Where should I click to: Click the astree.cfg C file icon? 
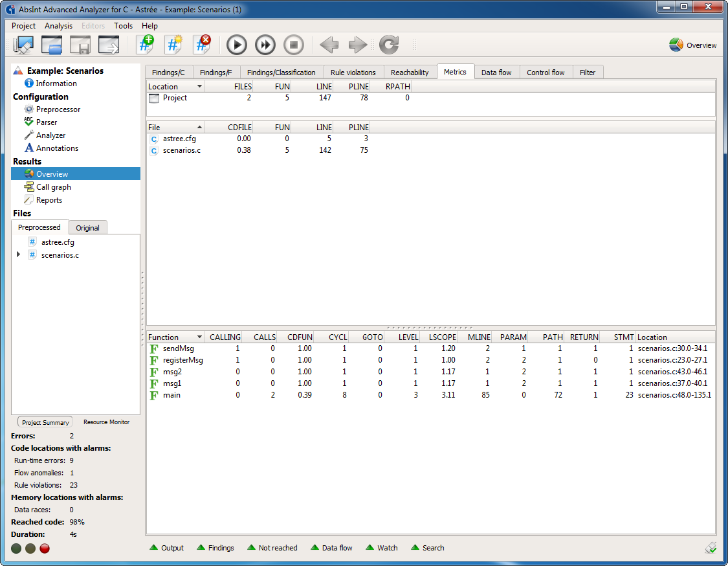pos(153,139)
